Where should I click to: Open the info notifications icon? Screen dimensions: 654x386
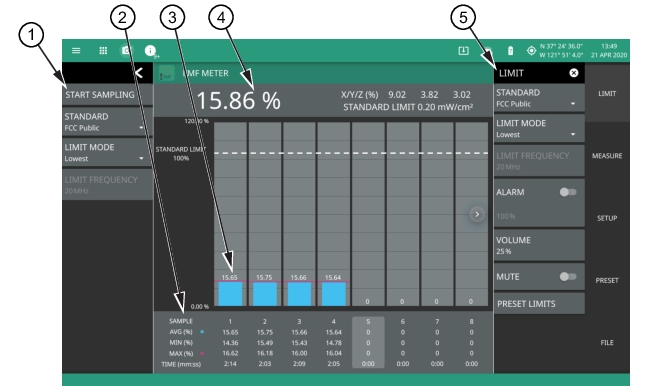pyautogui.click(x=151, y=51)
